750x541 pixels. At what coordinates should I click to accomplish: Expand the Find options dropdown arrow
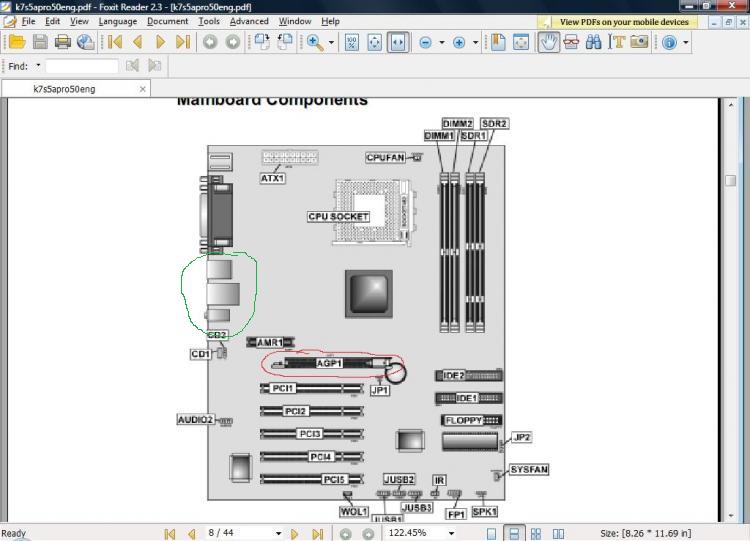tap(38, 65)
